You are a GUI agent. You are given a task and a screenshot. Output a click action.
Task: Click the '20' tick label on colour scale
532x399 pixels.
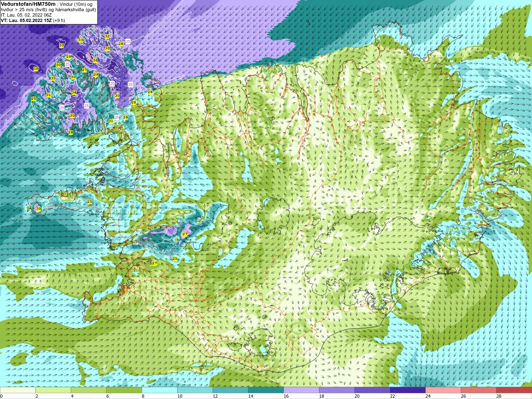357,396
